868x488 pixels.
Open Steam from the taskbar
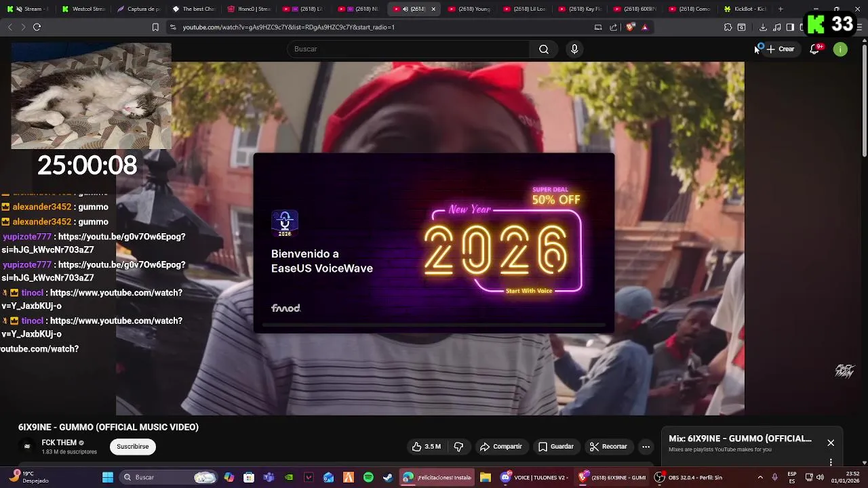[x=388, y=477]
